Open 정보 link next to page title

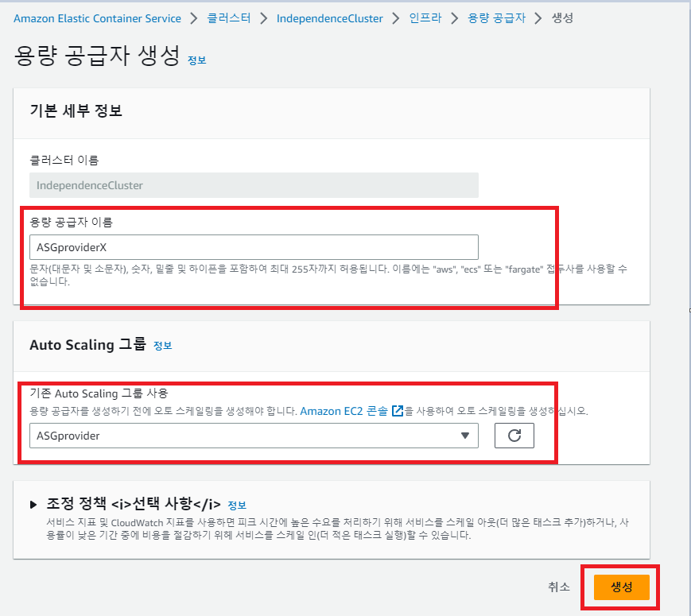pyautogui.click(x=197, y=60)
